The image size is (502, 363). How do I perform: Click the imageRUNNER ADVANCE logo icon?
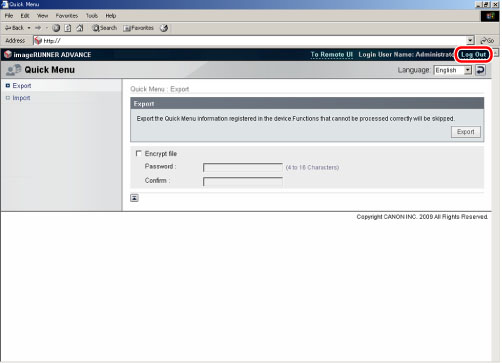pos(8,54)
